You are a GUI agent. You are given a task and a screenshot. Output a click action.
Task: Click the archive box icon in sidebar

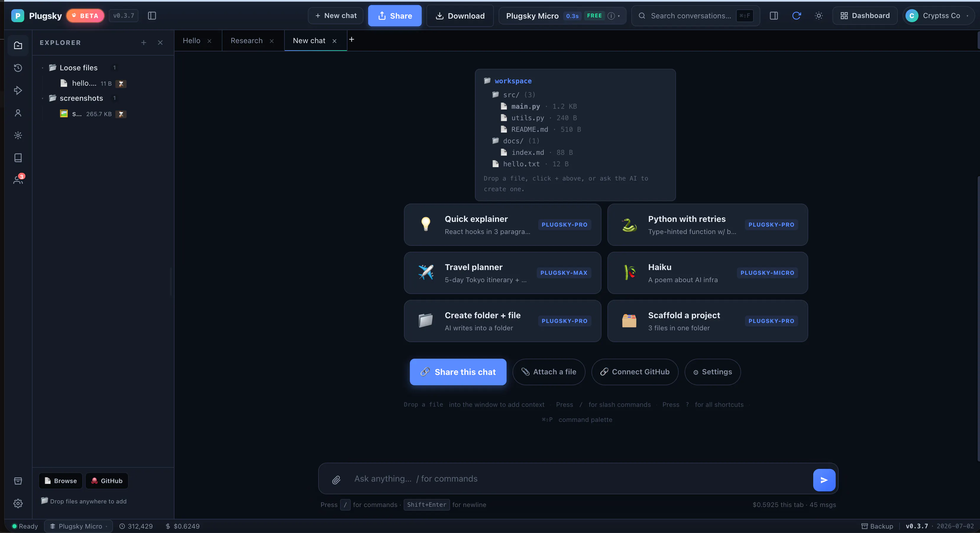click(x=18, y=481)
